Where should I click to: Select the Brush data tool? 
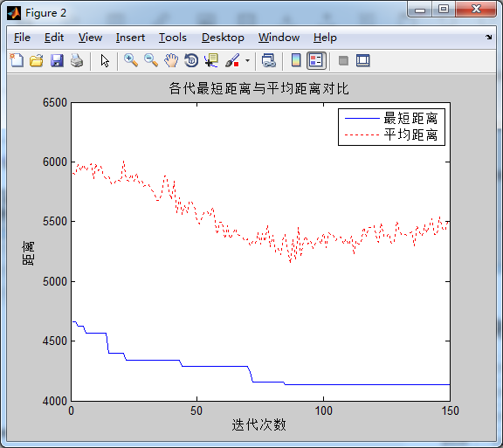coord(232,60)
